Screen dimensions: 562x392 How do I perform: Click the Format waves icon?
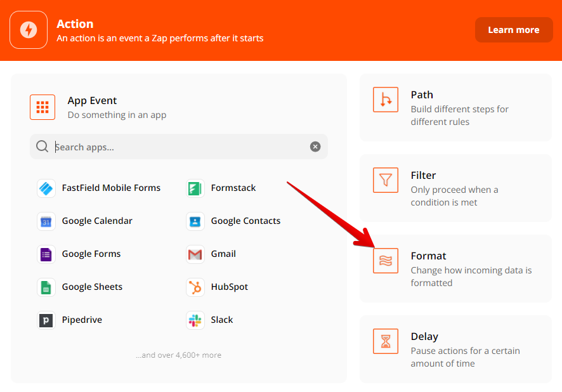pyautogui.click(x=385, y=261)
